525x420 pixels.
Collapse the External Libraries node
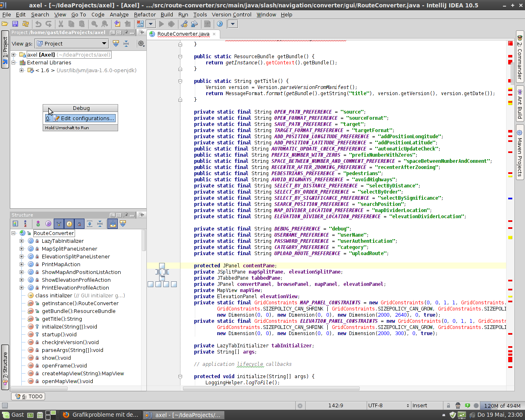click(14, 62)
